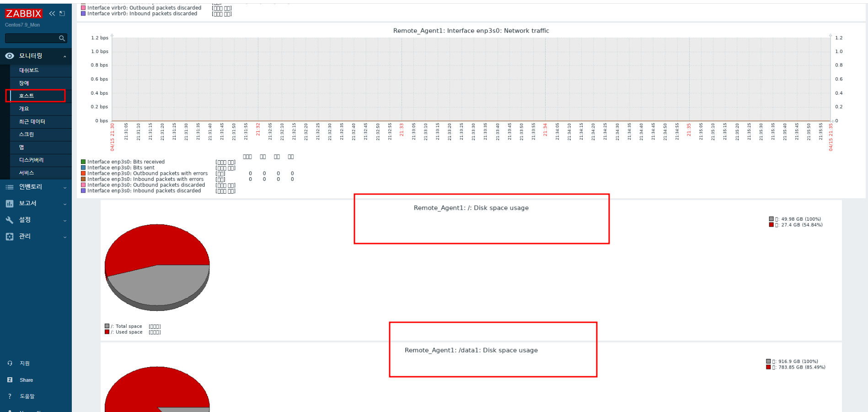
Task: Click the green Bits received swatch
Action: point(83,162)
